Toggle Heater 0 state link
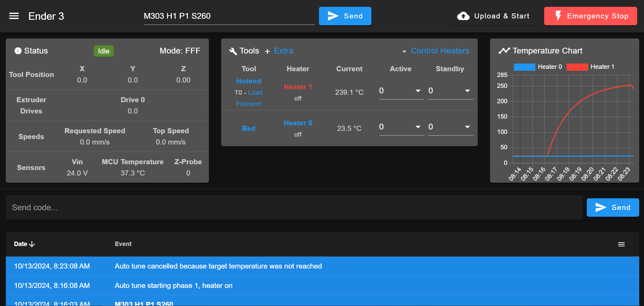 298,123
